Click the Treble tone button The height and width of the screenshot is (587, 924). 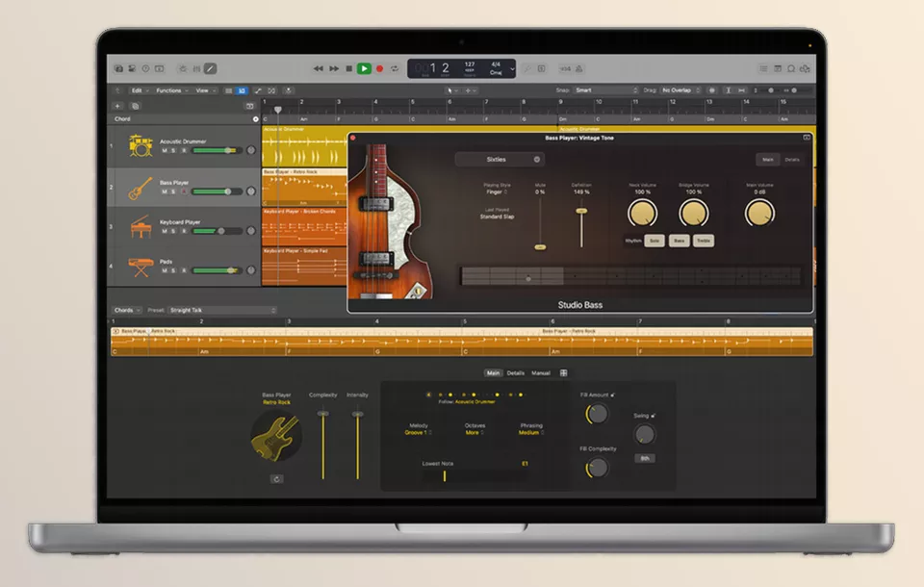pos(704,241)
